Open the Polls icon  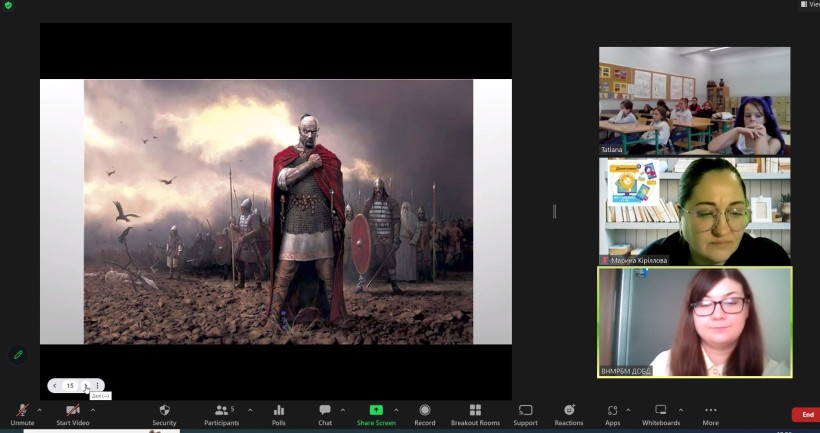click(x=279, y=414)
